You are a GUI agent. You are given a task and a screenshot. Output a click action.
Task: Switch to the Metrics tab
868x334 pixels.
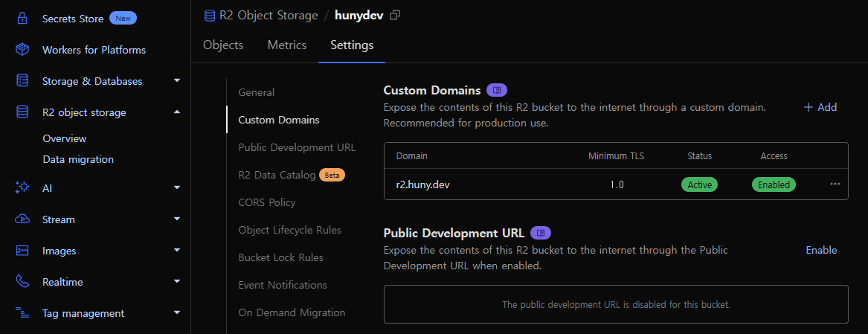[287, 45]
